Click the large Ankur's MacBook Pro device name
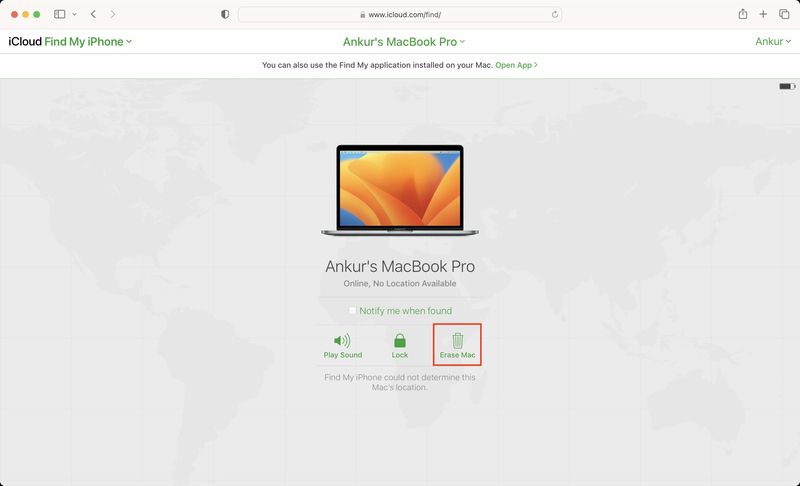This screenshot has height=486, width=800. coord(400,266)
